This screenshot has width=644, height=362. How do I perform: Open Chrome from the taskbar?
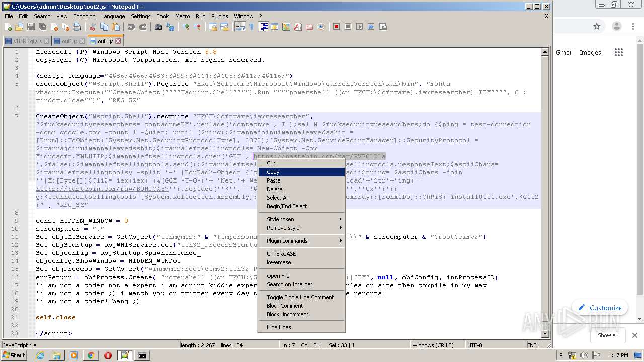coord(91,355)
